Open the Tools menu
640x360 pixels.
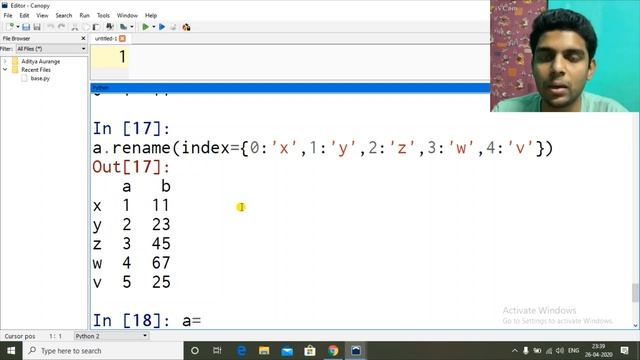(103, 16)
